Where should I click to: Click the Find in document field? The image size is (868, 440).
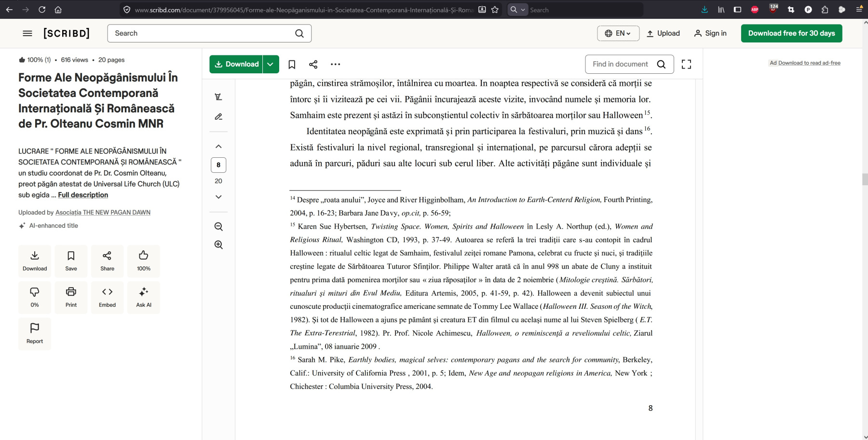click(621, 64)
